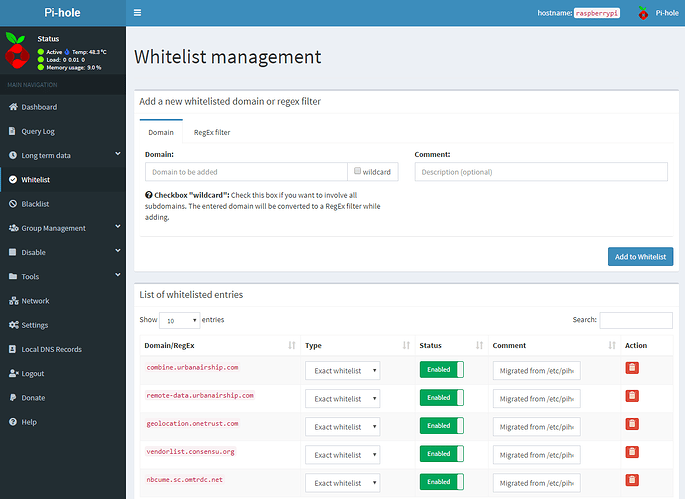Toggle Enabled switch for combine.urbanairship.com
685x499 pixels.
click(x=441, y=370)
